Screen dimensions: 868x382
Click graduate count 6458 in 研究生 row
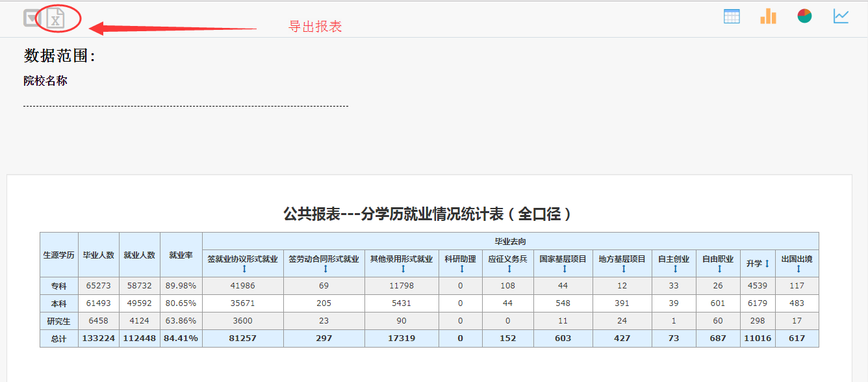click(99, 321)
